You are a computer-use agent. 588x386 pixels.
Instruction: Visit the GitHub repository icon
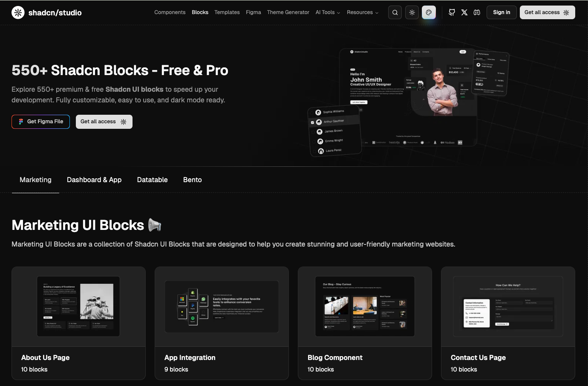click(451, 12)
